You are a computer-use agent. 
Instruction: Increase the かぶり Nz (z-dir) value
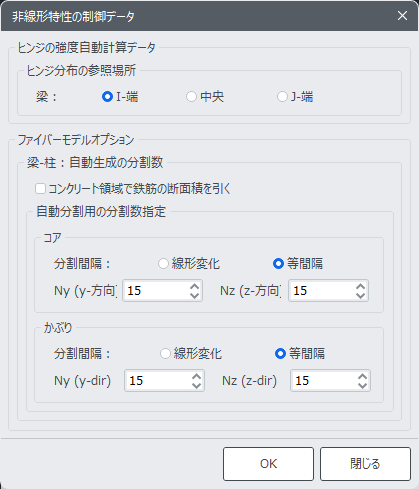[x=362, y=376]
